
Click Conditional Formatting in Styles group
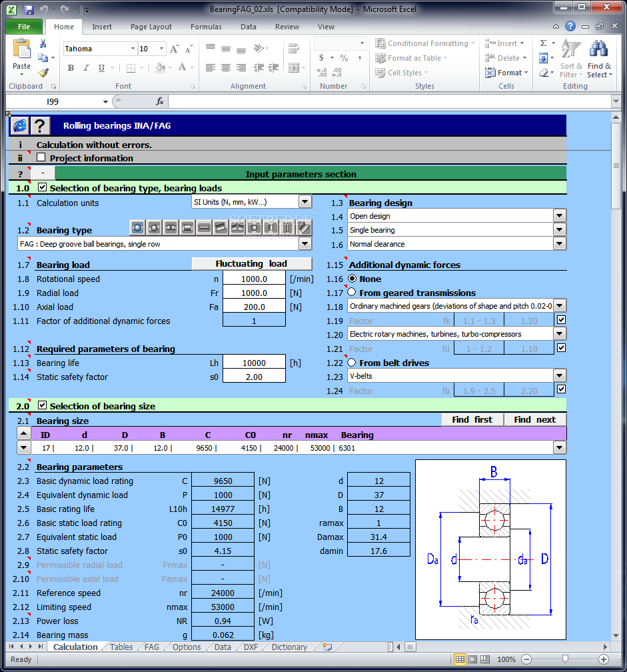(424, 43)
